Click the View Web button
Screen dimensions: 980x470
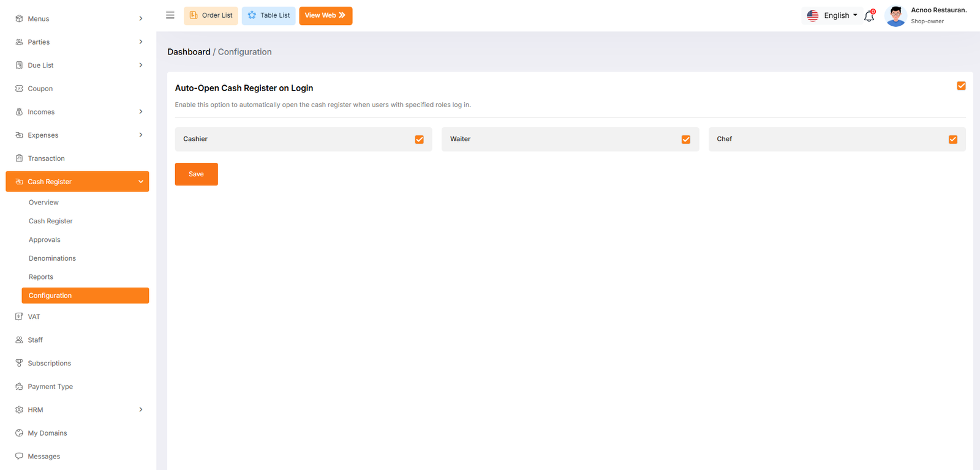point(325,16)
